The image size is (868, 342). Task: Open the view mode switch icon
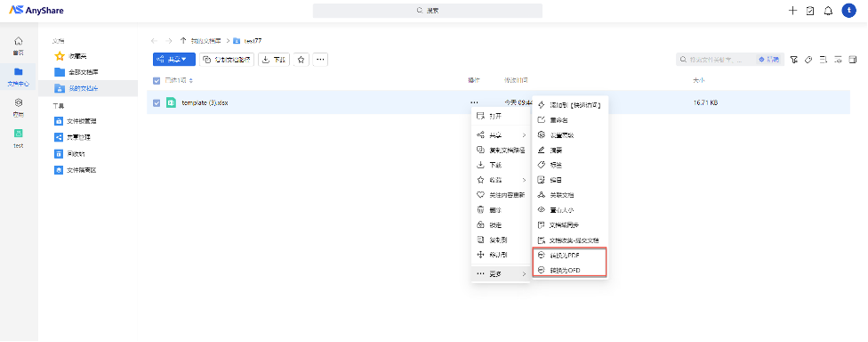(838, 60)
